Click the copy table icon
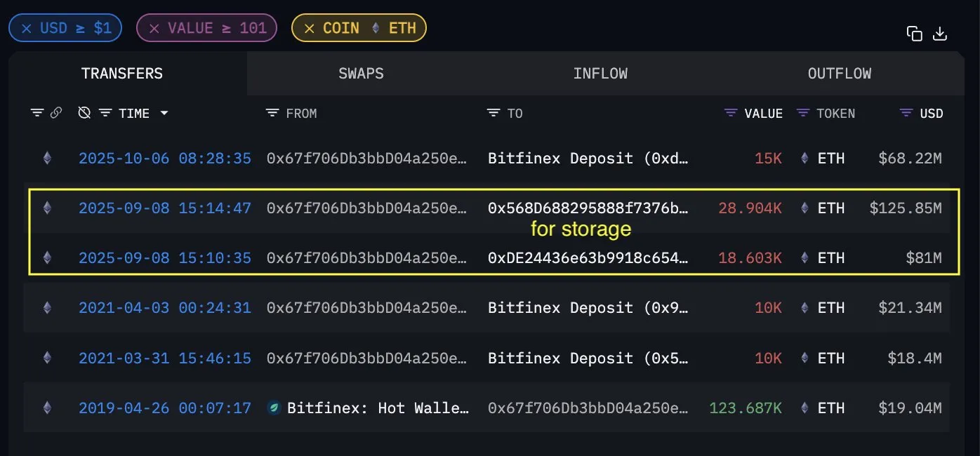 [x=914, y=34]
